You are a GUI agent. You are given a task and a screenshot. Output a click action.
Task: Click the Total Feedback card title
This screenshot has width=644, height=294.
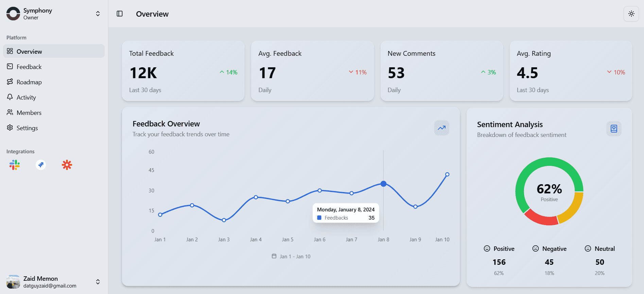(x=151, y=53)
